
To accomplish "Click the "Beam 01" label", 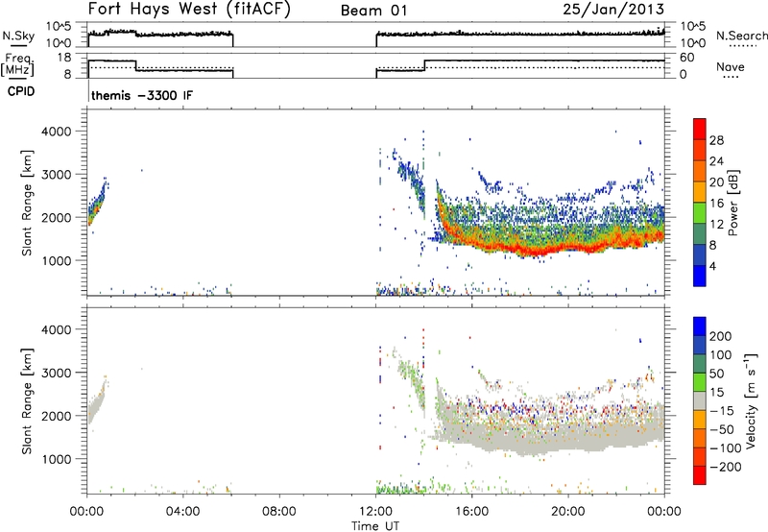I will coord(373,11).
